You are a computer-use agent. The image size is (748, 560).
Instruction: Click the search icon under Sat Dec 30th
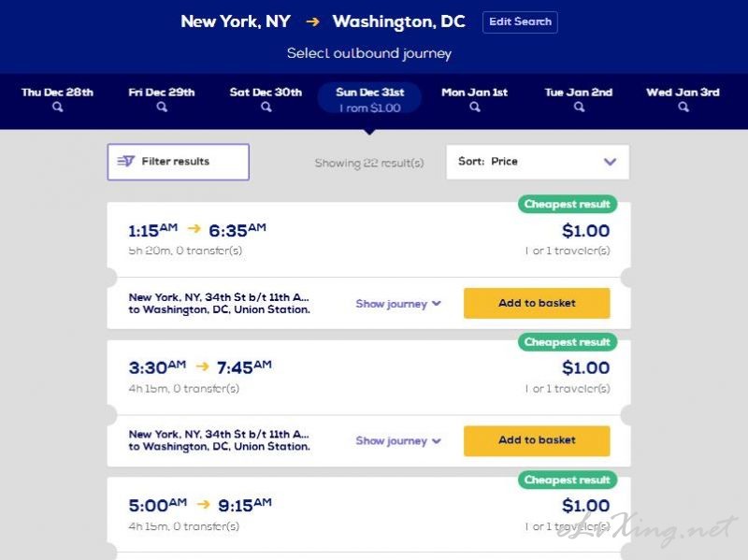(266, 107)
